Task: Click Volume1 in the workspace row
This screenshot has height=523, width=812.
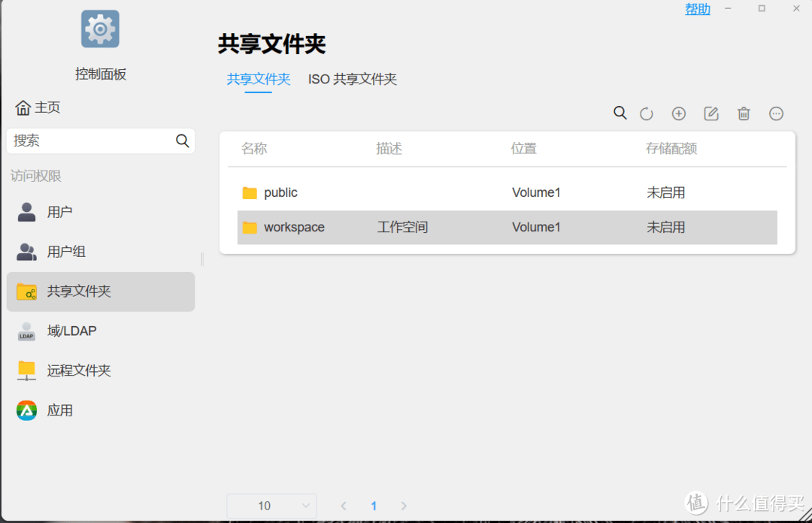Action: coord(536,228)
